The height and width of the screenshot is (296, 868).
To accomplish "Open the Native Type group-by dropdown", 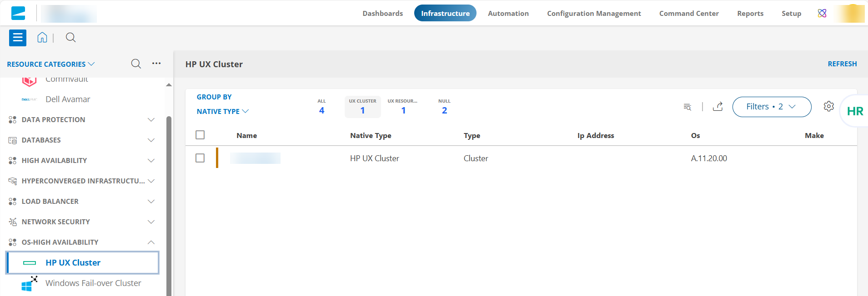I will coord(222,111).
